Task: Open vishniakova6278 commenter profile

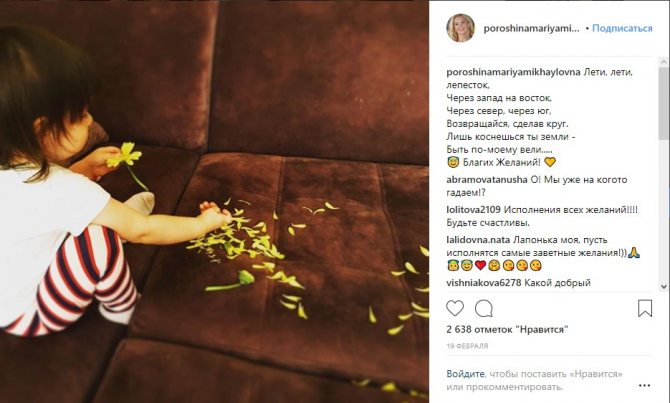Action: coord(484,282)
